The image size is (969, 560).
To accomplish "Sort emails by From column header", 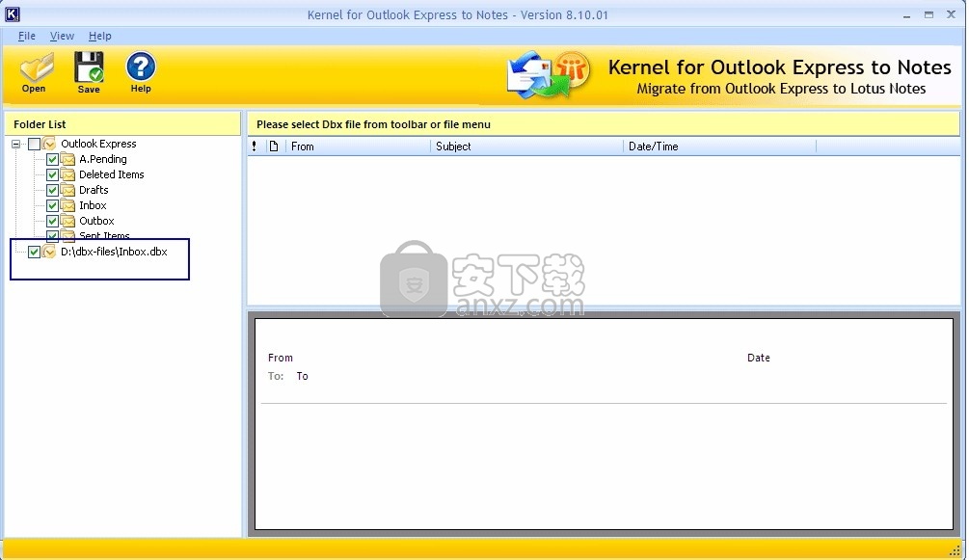I will 358,147.
